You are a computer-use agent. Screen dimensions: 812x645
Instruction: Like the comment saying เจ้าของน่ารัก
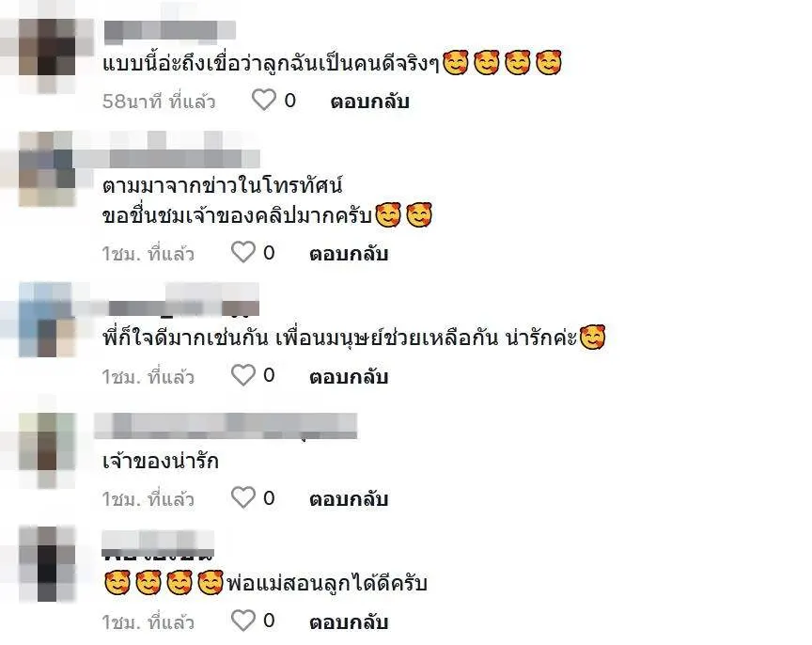point(242,498)
